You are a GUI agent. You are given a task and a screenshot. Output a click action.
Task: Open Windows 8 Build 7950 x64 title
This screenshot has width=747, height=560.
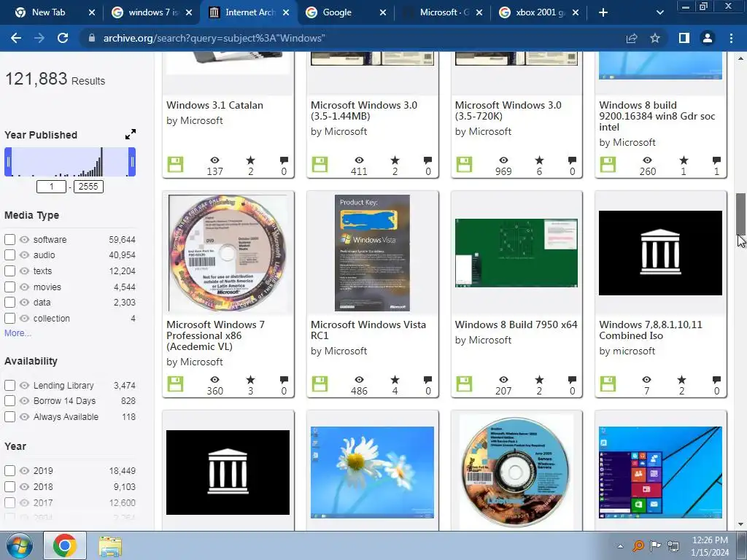516,324
